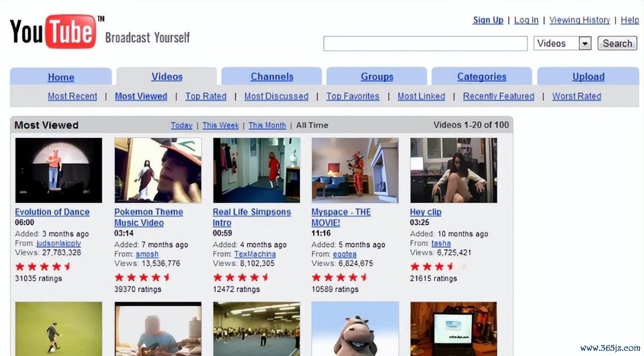Image resolution: width=644 pixels, height=356 pixels.
Task: Open uploader smosh's profile
Action: pos(147,254)
